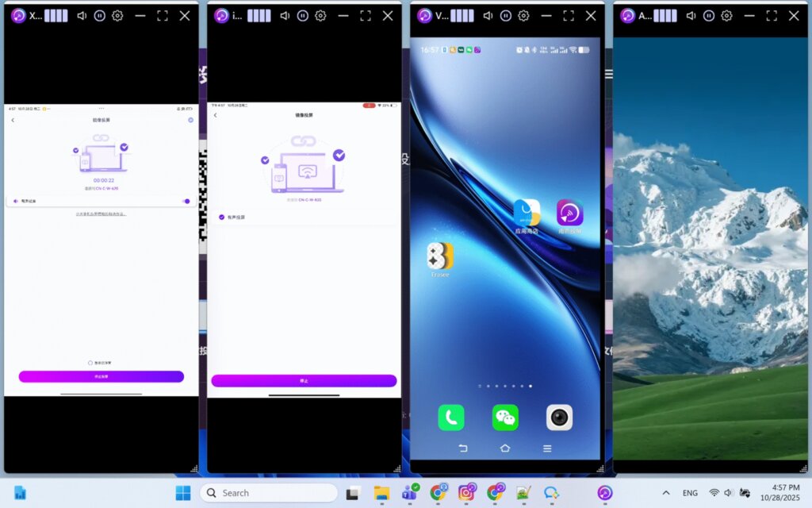This screenshot has height=508, width=812.
Task: Open the Erasee app icon
Action: point(440,256)
